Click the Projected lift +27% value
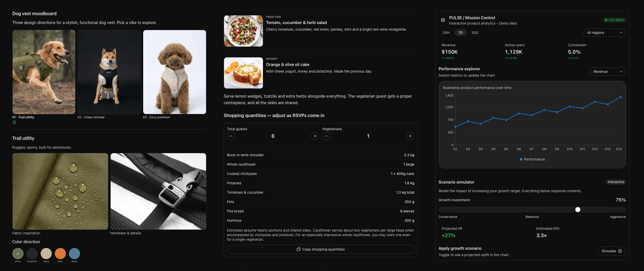Image resolution: width=644 pixels, height=271 pixels. [x=448, y=235]
